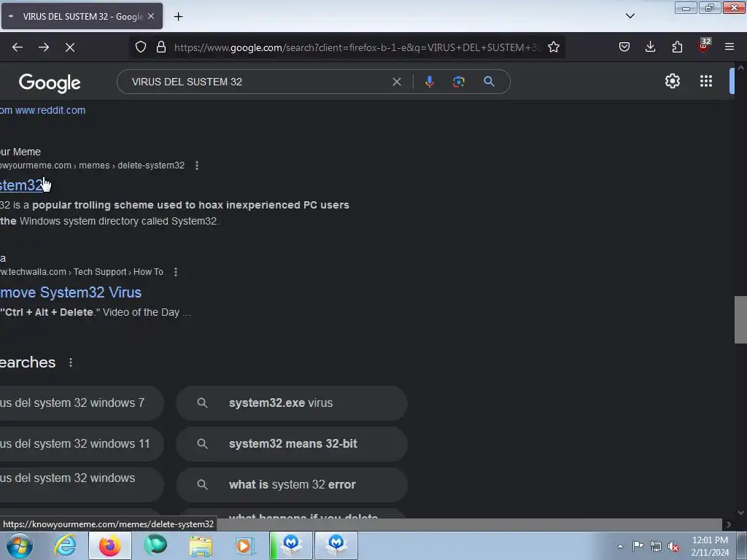Viewport: 747px width, 560px height.
Task: Open Windows Media Player from taskbar
Action: 245,545
